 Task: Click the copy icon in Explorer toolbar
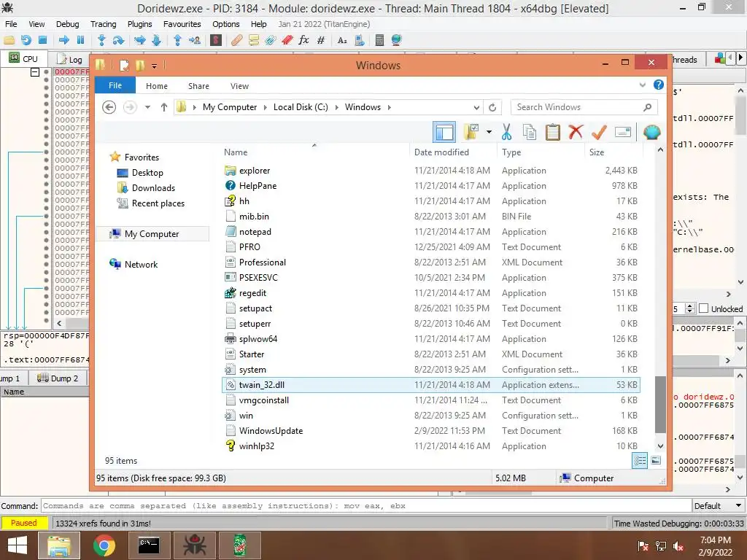(x=530, y=132)
